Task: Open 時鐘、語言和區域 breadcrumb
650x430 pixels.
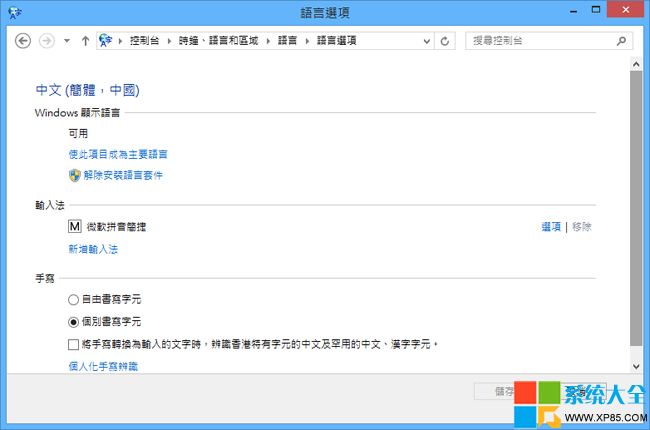Action: pyautogui.click(x=218, y=41)
